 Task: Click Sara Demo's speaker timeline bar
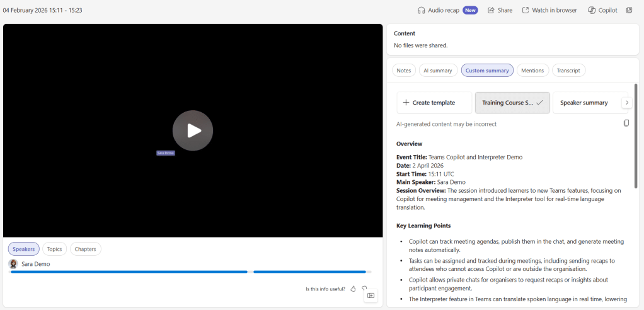[x=129, y=272]
